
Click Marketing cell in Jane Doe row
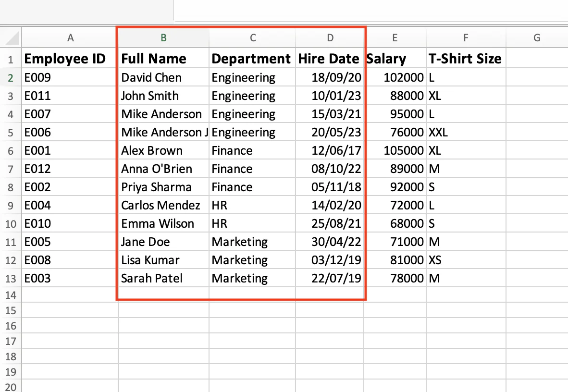pyautogui.click(x=252, y=242)
